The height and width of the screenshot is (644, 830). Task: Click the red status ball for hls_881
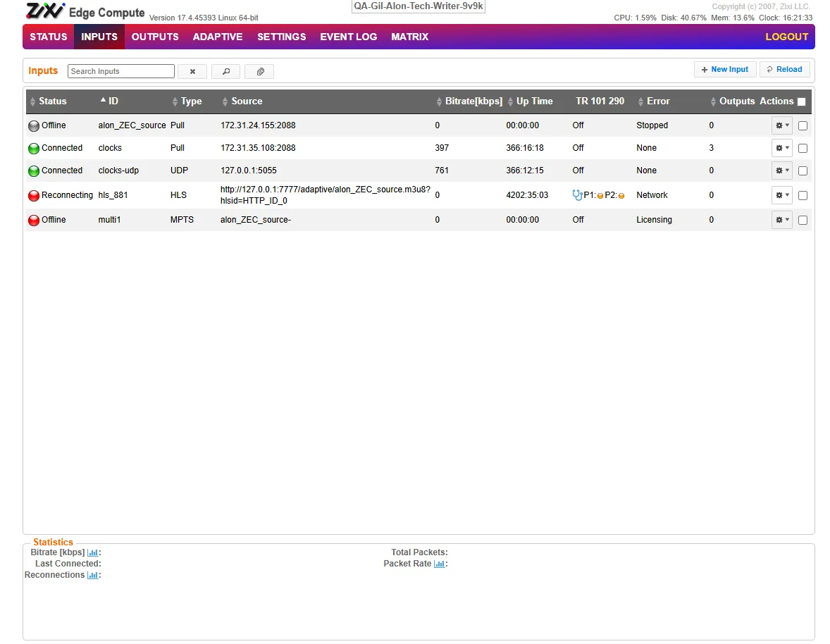pos(34,196)
